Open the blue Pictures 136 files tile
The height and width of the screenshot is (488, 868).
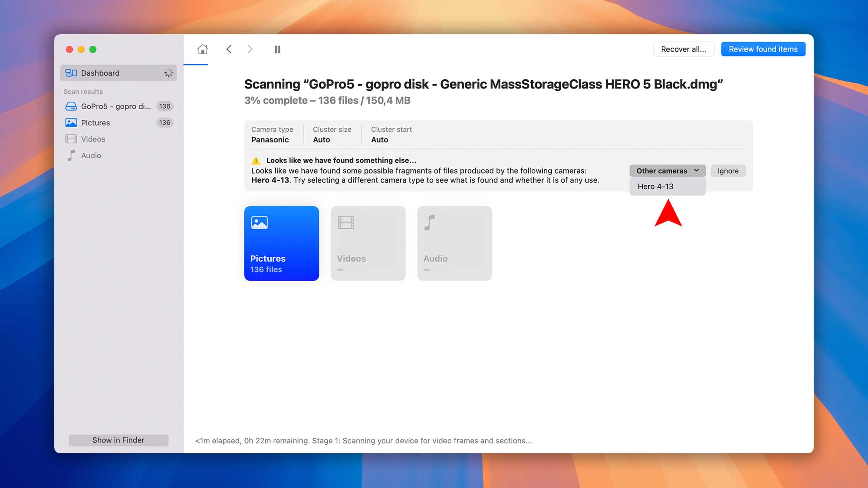click(x=282, y=243)
